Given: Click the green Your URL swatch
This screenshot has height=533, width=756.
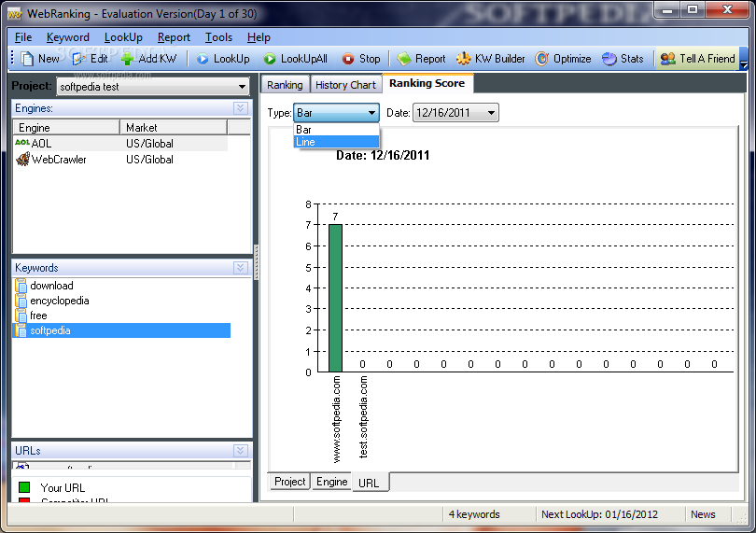Looking at the screenshot, I should 24,487.
